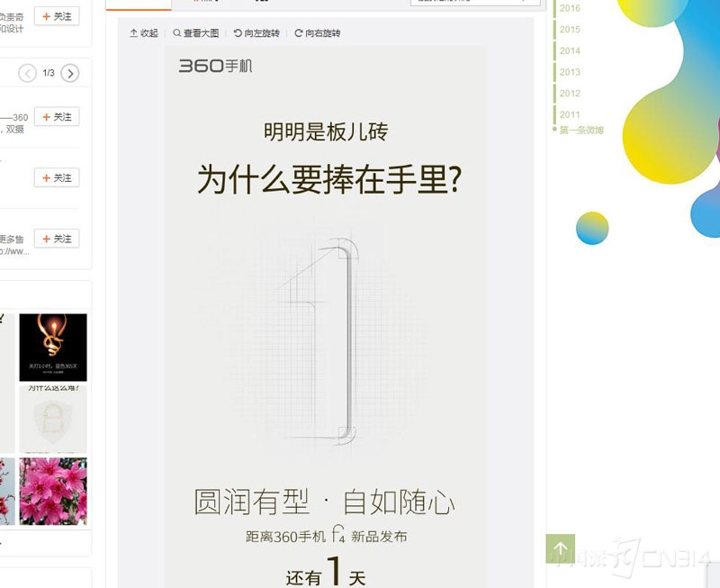
Task: Select year 2014 in the timeline
Action: (570, 50)
